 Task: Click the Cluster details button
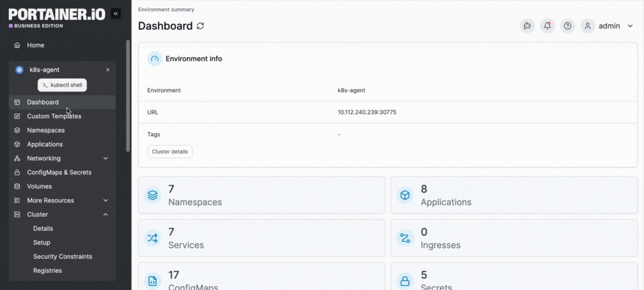click(170, 151)
